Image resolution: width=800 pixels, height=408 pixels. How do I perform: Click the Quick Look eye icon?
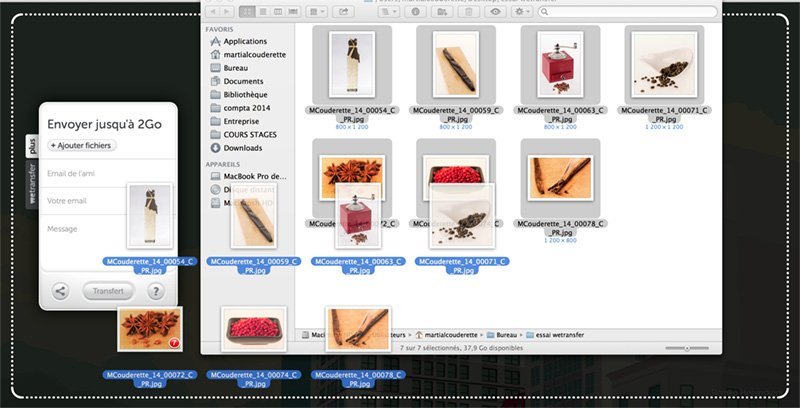click(495, 11)
